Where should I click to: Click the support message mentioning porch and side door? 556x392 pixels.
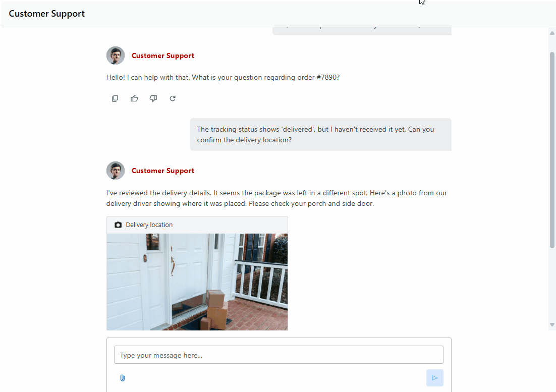coord(276,198)
